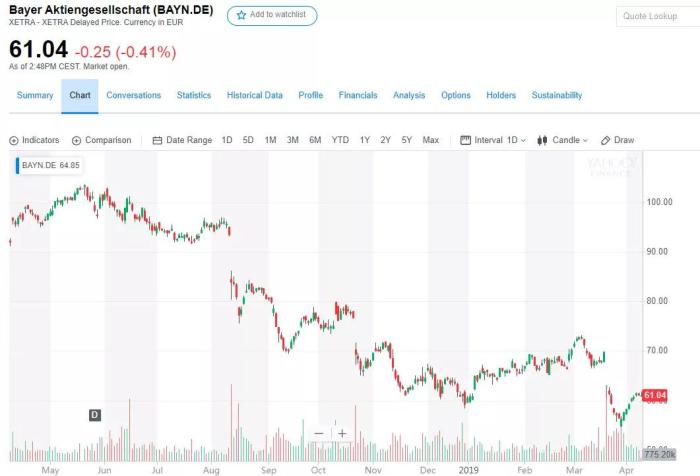Image resolution: width=700 pixels, height=476 pixels.
Task: Click the D dividend marker on chart
Action: (x=95, y=415)
